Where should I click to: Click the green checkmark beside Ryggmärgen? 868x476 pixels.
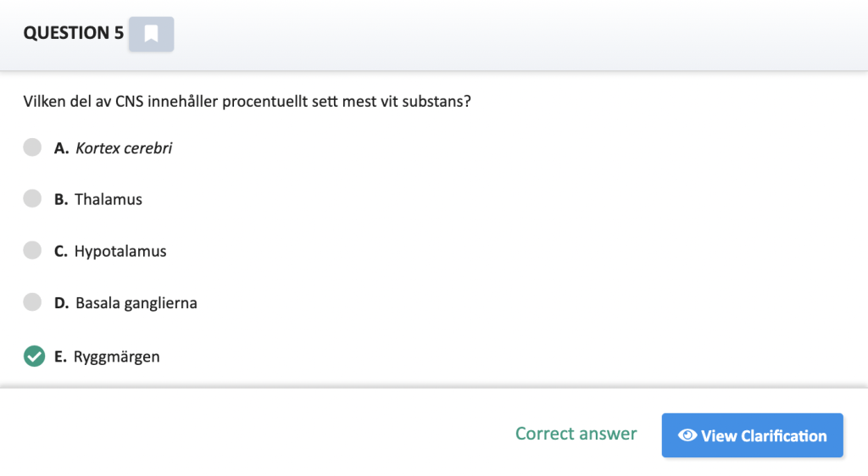[x=34, y=356]
